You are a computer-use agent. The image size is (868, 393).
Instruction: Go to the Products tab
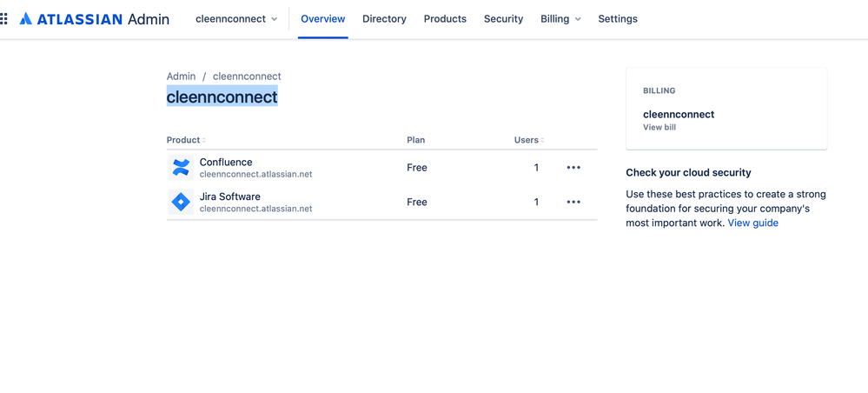click(445, 18)
